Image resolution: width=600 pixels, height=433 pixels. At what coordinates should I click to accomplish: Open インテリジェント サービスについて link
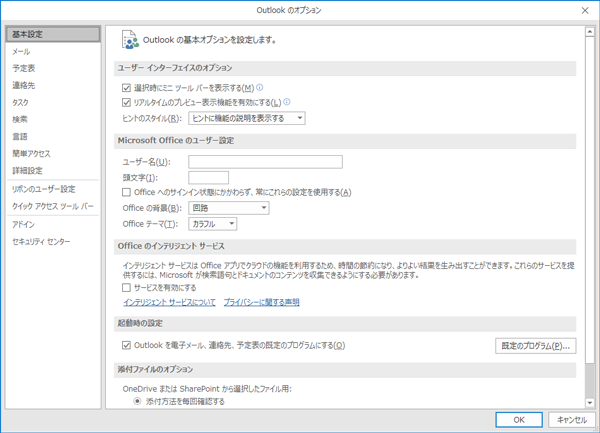(x=169, y=302)
